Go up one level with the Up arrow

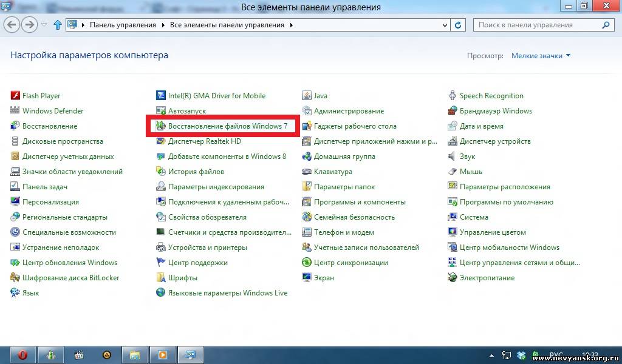click(x=58, y=25)
